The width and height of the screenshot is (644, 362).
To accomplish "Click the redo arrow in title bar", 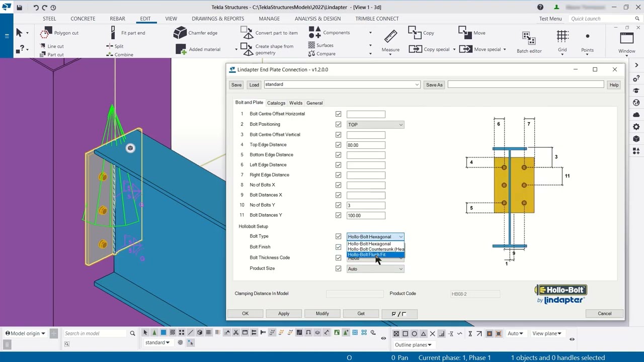I will 44,8.
